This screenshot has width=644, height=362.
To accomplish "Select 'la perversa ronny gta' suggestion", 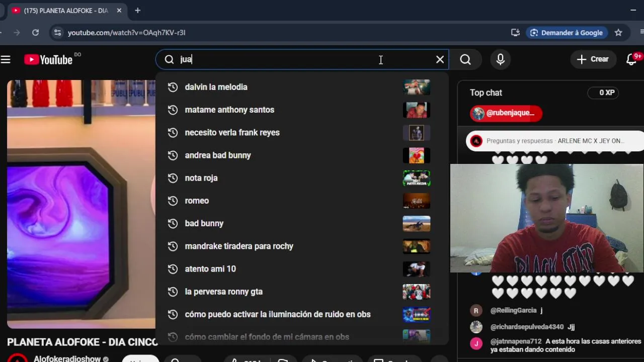I will tap(302, 292).
